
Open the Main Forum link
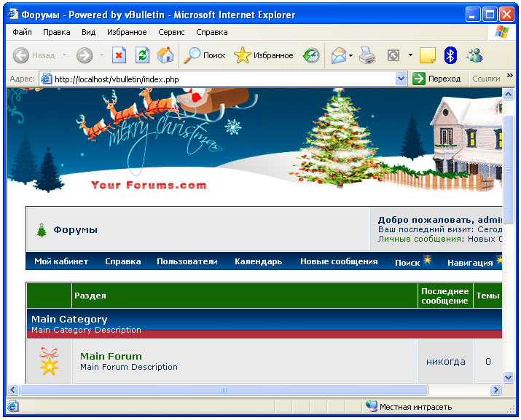pyautogui.click(x=111, y=356)
